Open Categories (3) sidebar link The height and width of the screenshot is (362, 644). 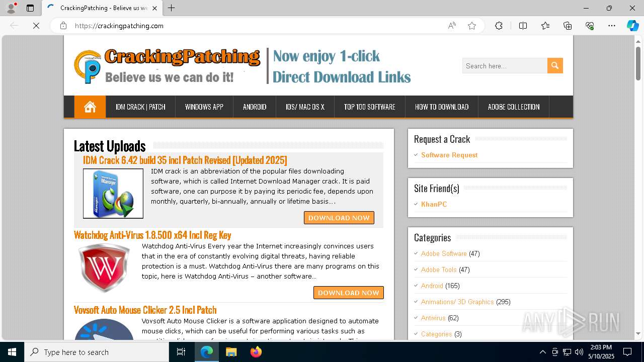[436, 334]
